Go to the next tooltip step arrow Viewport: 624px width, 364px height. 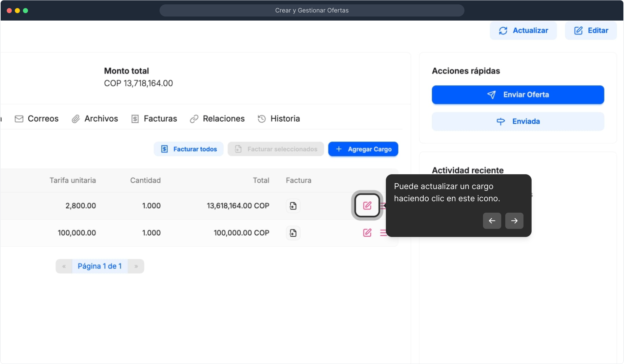(x=514, y=221)
